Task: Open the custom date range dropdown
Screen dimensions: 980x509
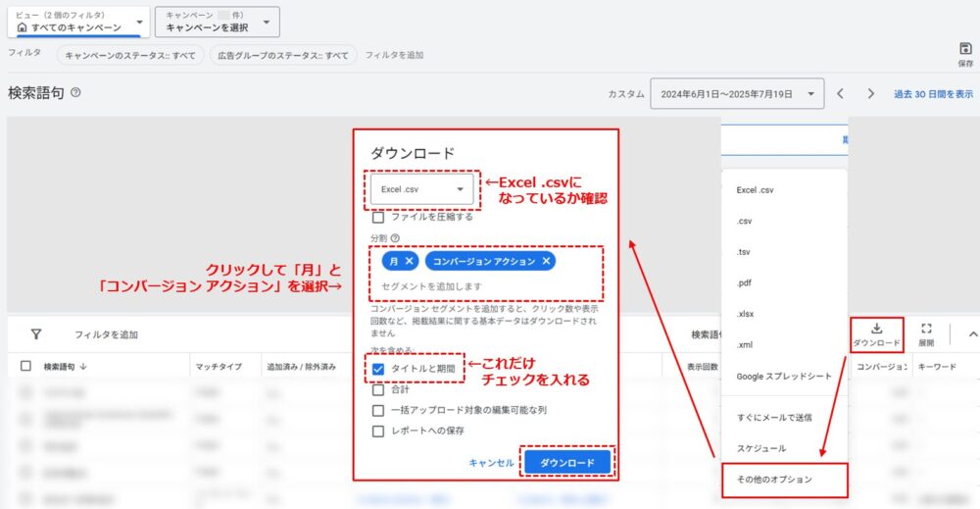Action: tap(737, 94)
